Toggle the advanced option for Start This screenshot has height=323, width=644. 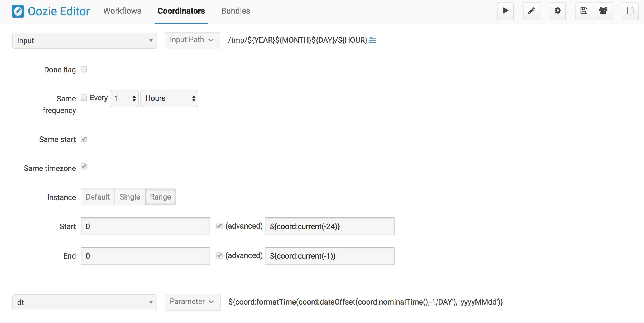coord(219,226)
